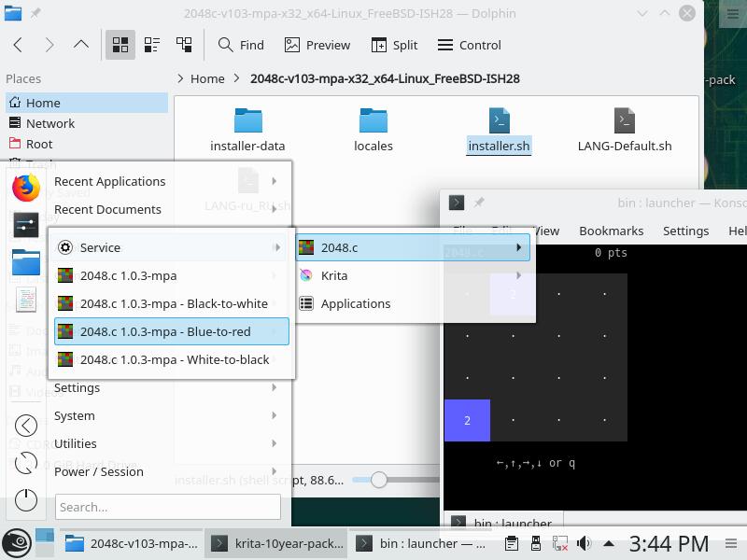Screen dimensions: 747x560
Task: Toggle the Split view in Dolphin
Action: pos(394,45)
